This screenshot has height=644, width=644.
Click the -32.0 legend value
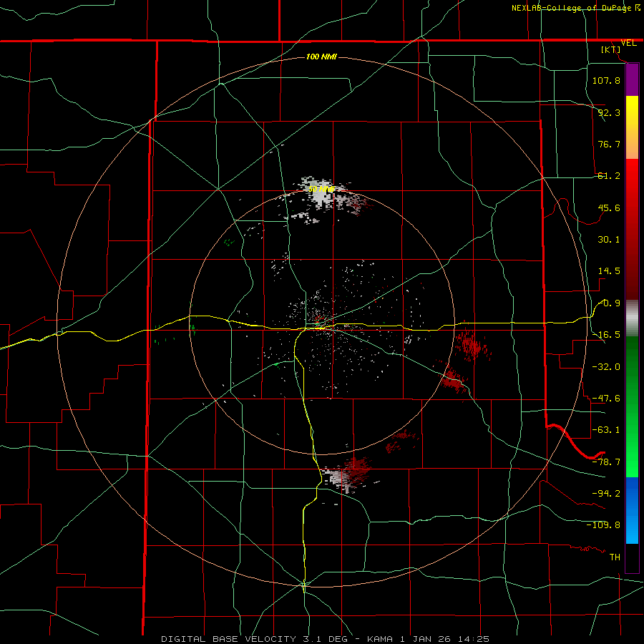(606, 367)
